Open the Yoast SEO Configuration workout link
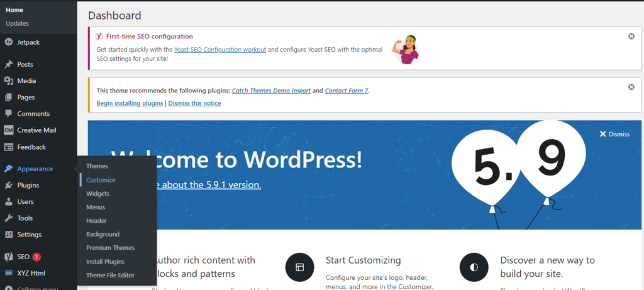This screenshot has height=290, width=644. (220, 49)
